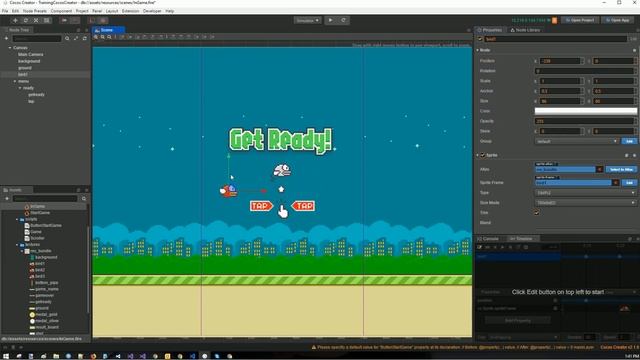640x360 pixels.
Task: Open the File menu
Action: 5,11
